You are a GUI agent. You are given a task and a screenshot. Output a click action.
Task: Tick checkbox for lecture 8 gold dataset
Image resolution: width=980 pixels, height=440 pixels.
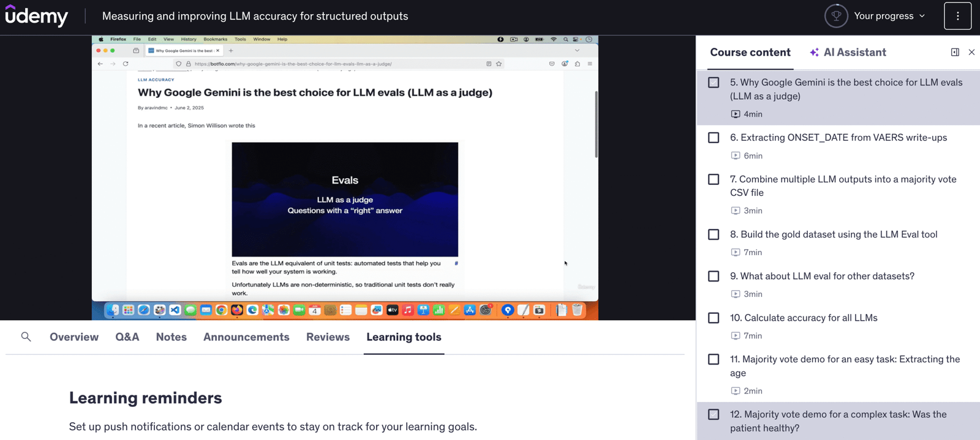pos(714,234)
